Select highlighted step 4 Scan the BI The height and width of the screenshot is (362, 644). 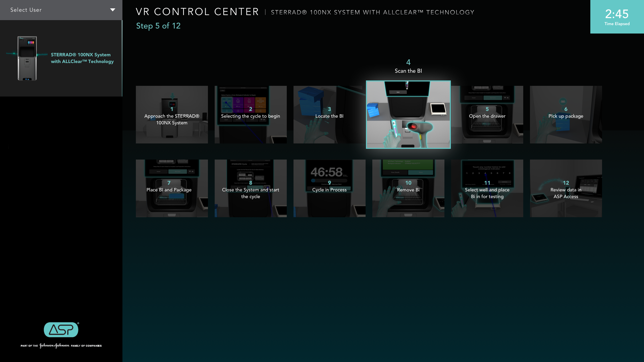coord(408,115)
